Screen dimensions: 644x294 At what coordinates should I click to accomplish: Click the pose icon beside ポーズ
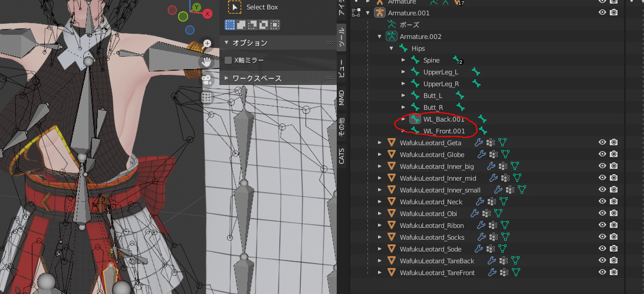[x=392, y=25]
